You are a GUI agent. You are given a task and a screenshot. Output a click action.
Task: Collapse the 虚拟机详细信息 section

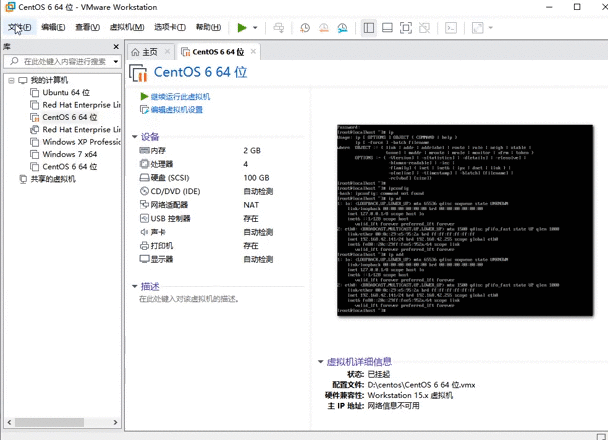click(321, 362)
